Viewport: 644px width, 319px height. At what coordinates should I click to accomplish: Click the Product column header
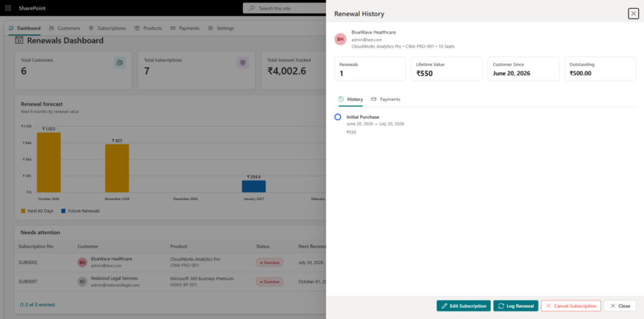[x=179, y=246]
